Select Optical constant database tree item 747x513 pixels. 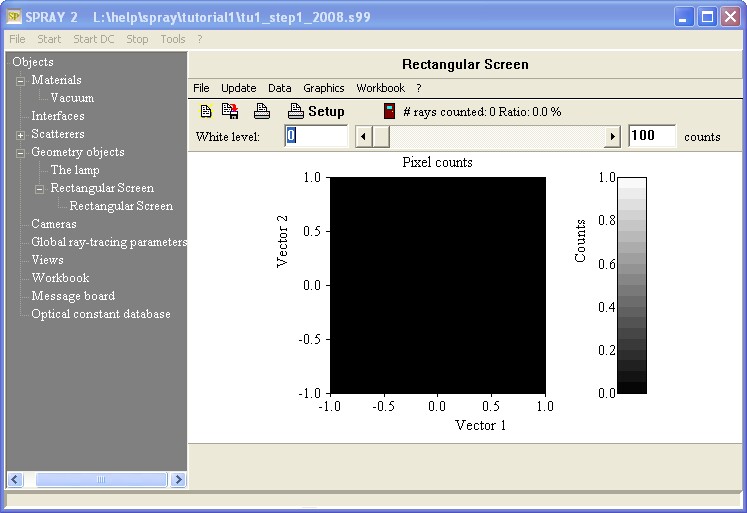(100, 314)
